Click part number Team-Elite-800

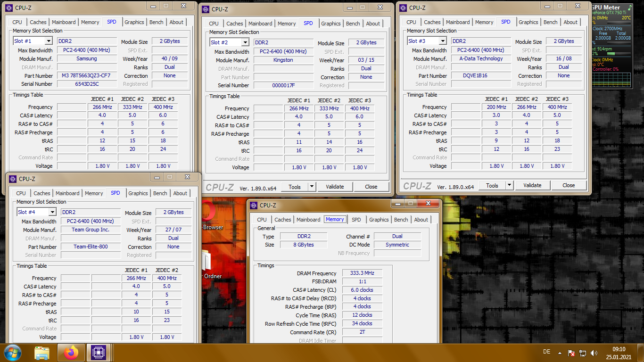tap(91, 247)
